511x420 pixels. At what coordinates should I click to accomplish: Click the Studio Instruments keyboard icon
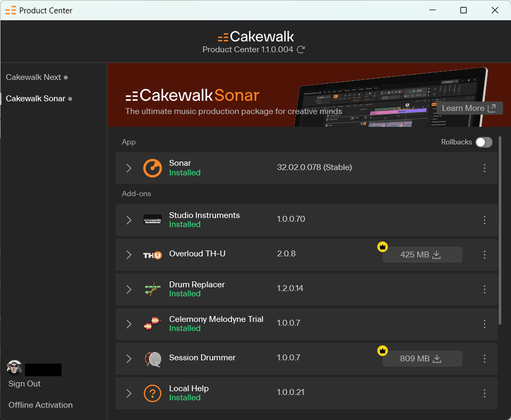(x=153, y=220)
